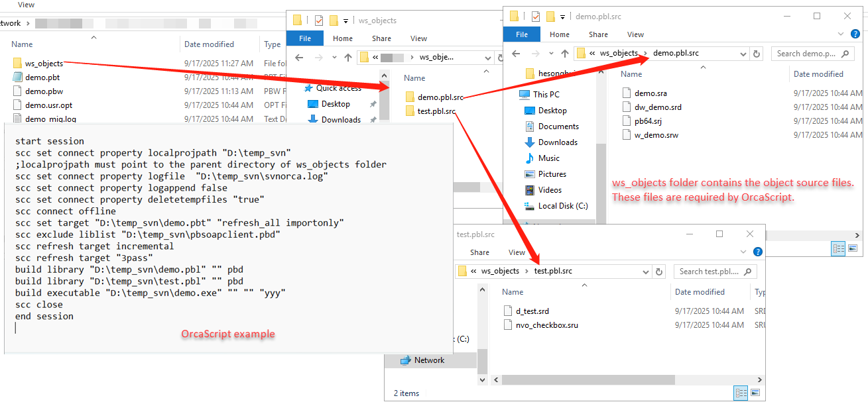Click the Back arrow in demo.pbl.src window

pos(517,54)
